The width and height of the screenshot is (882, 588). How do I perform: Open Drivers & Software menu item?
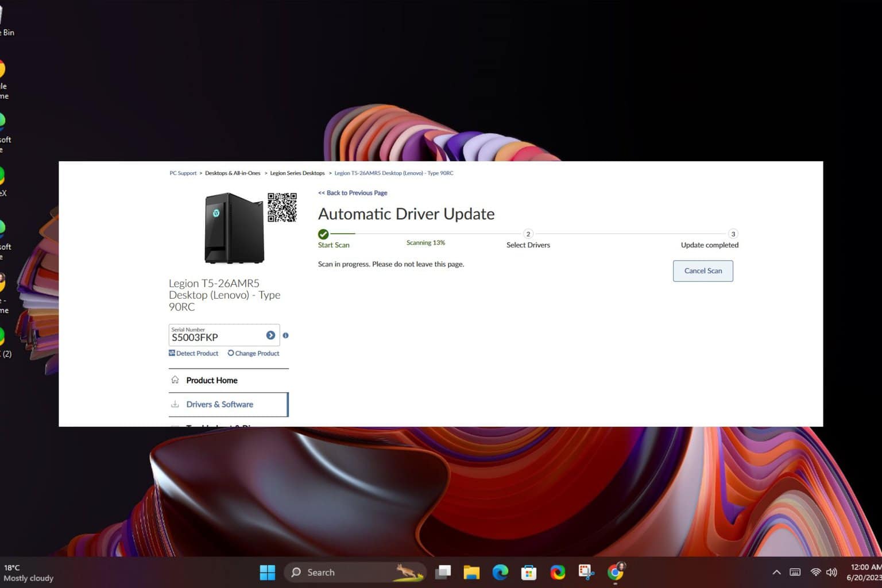229,404
